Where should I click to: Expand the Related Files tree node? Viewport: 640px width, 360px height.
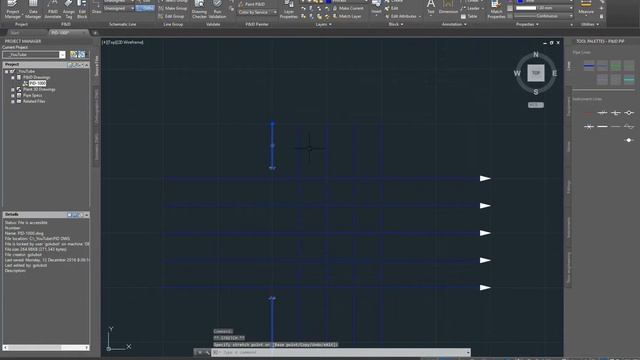pos(13,101)
